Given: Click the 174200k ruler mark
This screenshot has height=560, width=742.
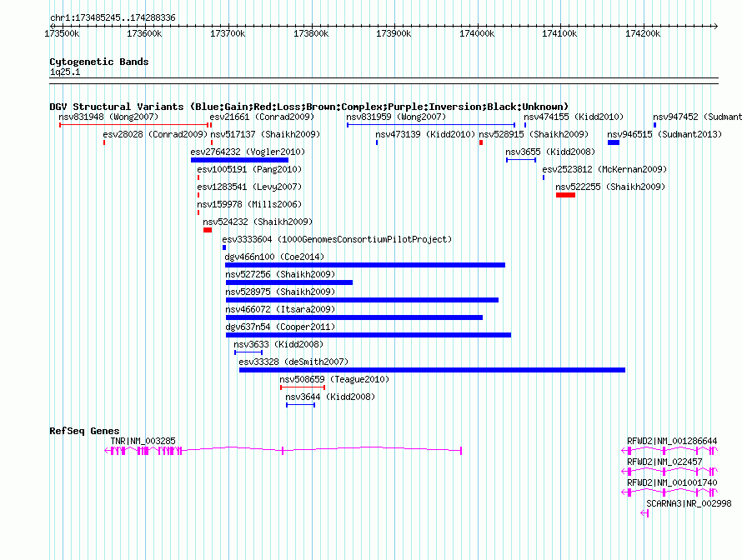Looking at the screenshot, I should coord(643,33).
